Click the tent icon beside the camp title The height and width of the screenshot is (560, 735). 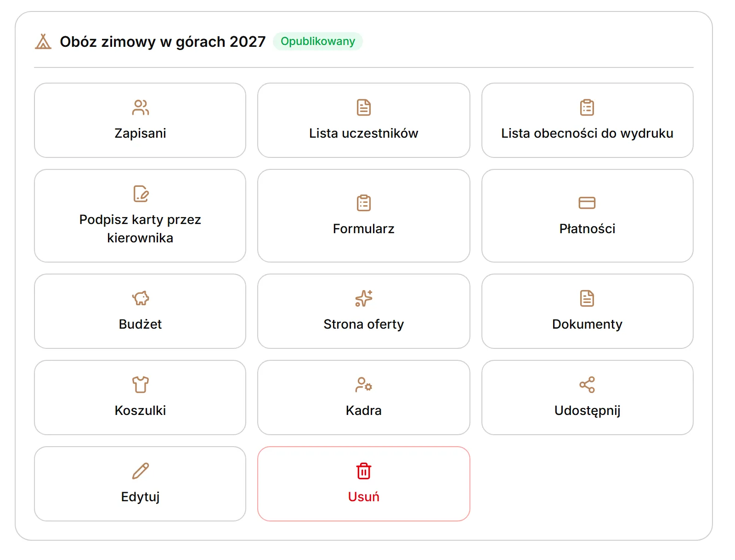click(43, 41)
